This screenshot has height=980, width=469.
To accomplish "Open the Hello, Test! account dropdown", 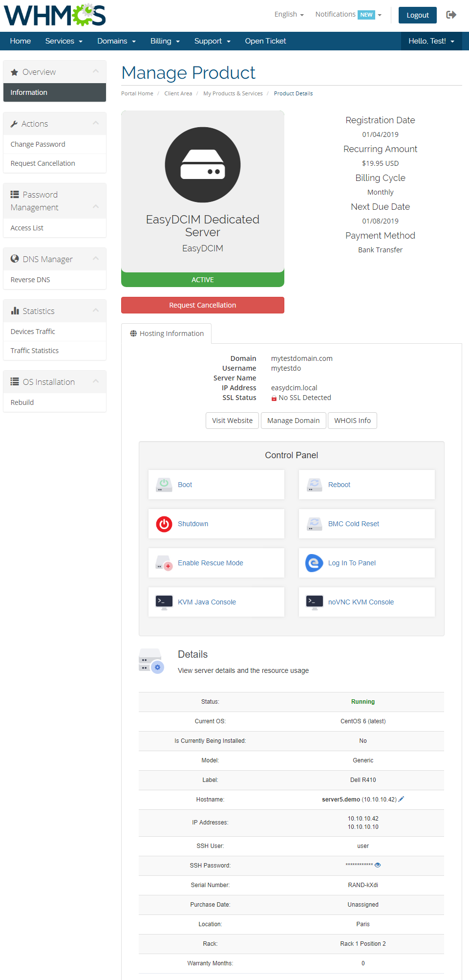I will (431, 41).
